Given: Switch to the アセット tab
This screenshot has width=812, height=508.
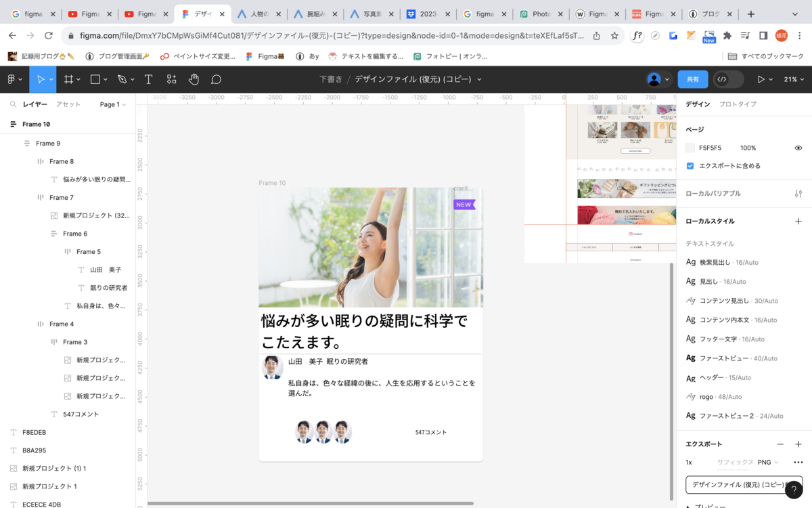Looking at the screenshot, I should click(68, 104).
